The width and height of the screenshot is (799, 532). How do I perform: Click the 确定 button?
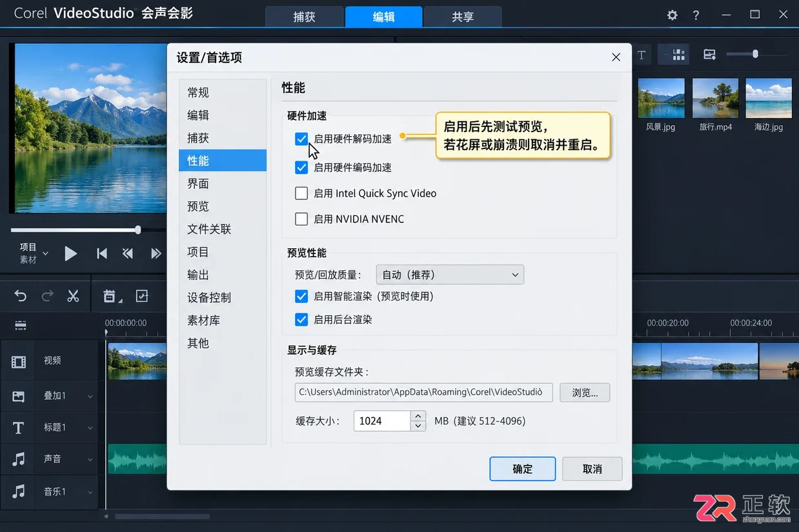[x=523, y=469]
